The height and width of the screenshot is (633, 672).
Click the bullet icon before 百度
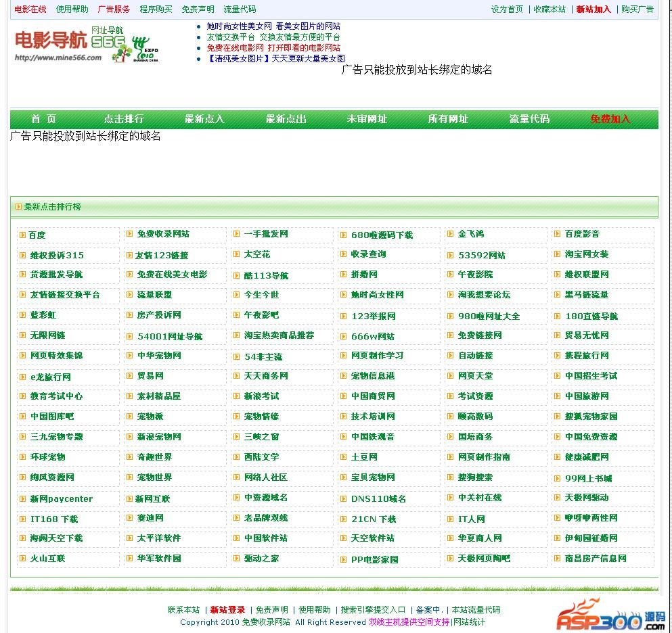pyautogui.click(x=23, y=235)
